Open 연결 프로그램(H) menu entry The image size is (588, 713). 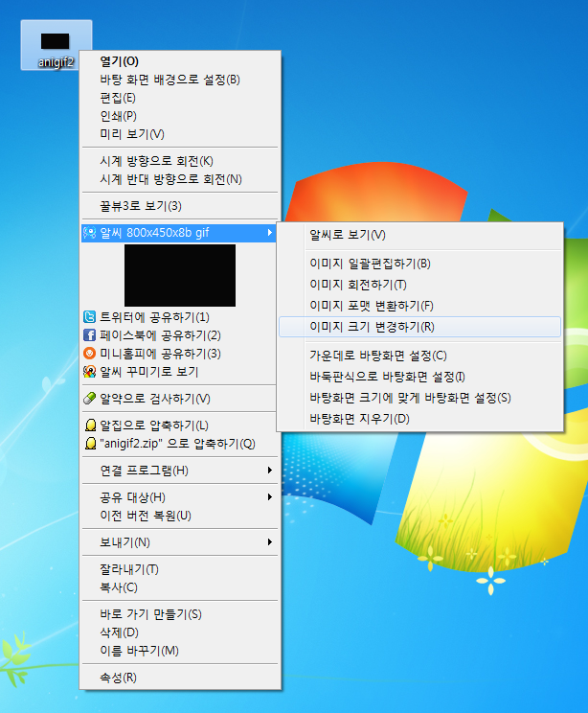click(x=179, y=471)
